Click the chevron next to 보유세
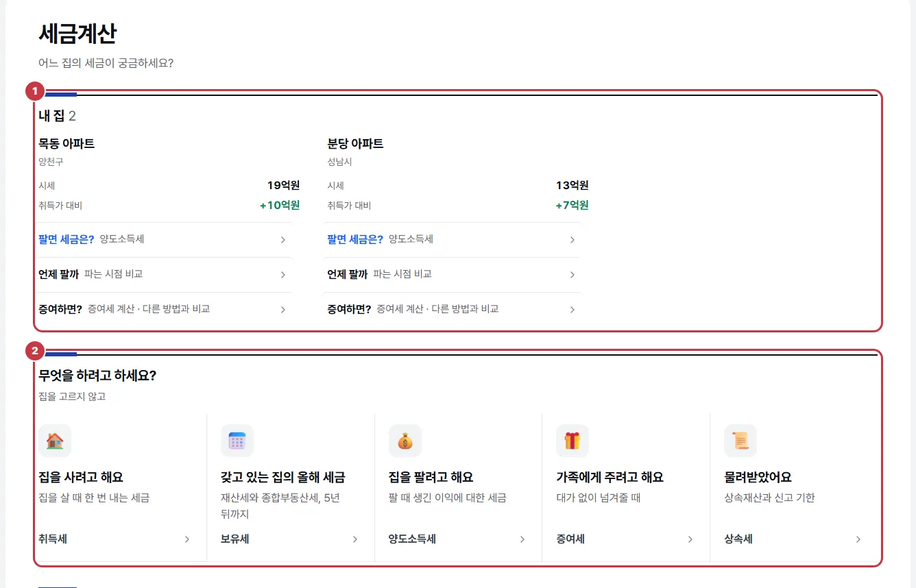Screen dimensions: 916x588 pos(355,539)
